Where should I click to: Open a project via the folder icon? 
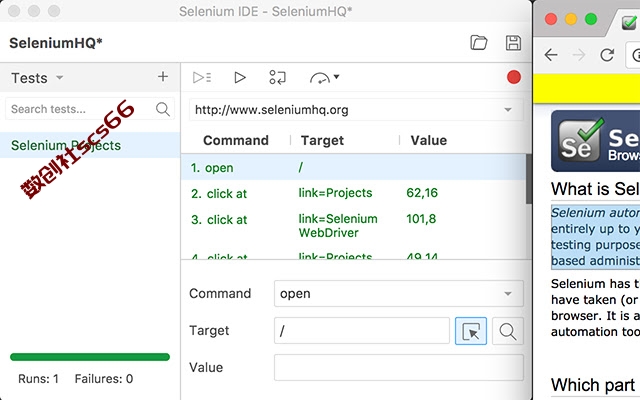point(478,42)
